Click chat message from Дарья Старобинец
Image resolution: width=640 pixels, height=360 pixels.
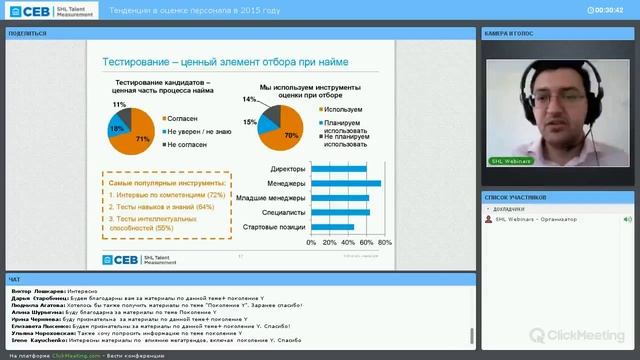[x=138, y=298]
